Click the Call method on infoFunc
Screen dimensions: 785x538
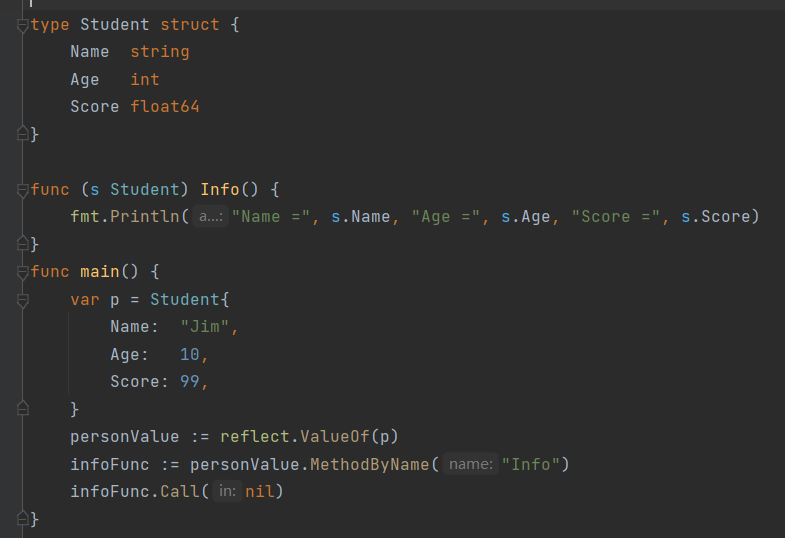click(x=180, y=491)
